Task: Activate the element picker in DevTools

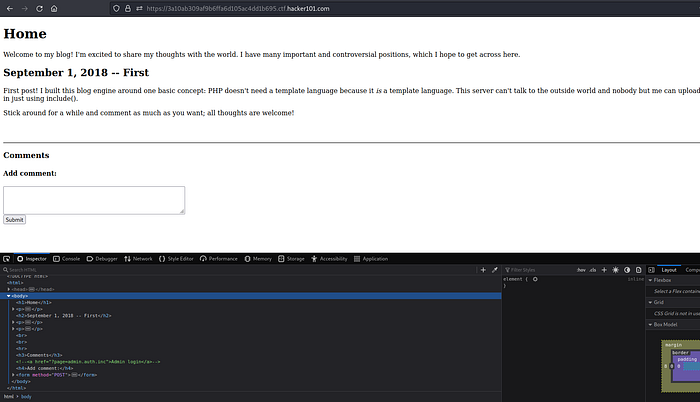Action: pos(7,258)
